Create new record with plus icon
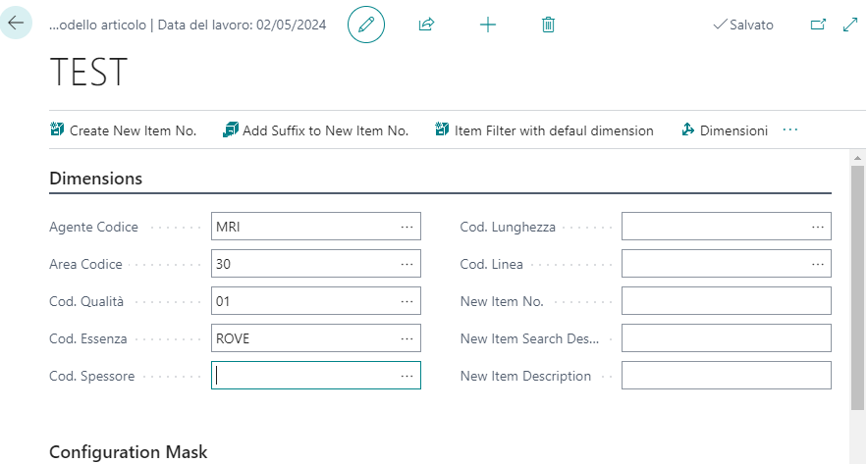The image size is (868, 464). (x=487, y=25)
